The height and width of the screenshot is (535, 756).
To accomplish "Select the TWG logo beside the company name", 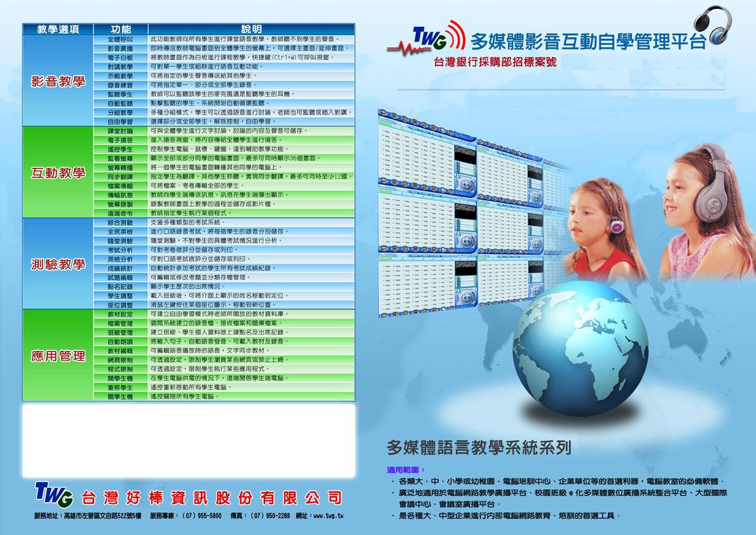I will click(53, 494).
